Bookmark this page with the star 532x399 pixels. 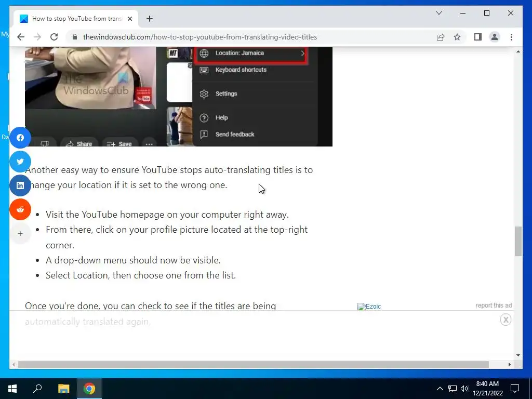point(457,37)
